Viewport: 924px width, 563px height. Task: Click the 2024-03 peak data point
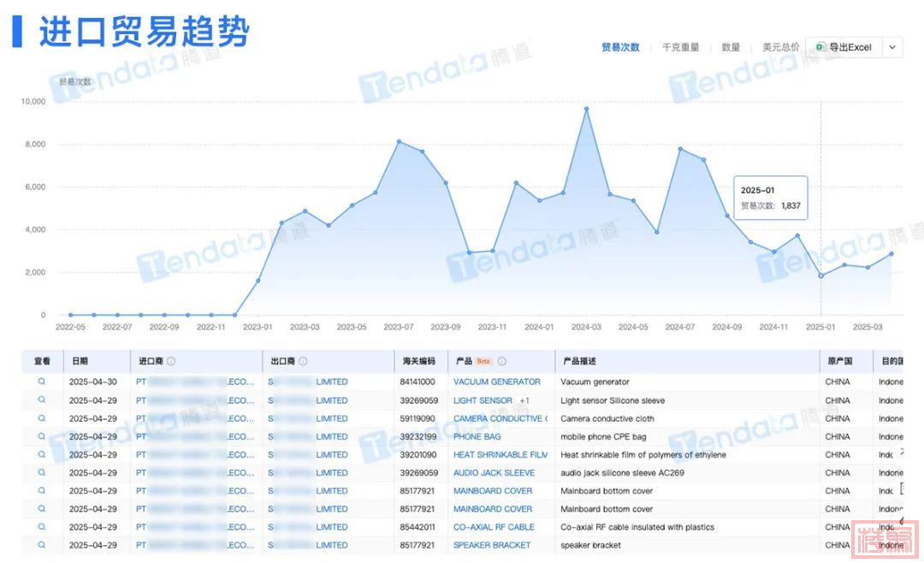point(586,109)
